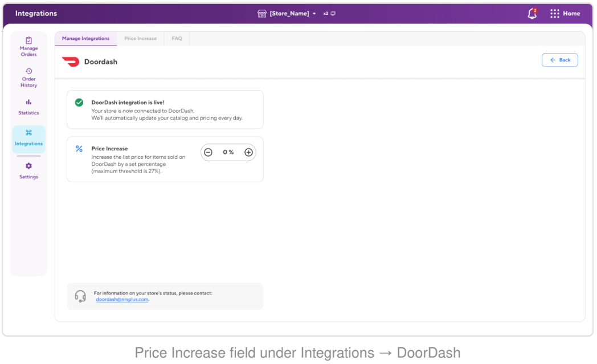597x364 pixels.
Task: Click the 'Price Increase' card heading
Action: pos(109,149)
